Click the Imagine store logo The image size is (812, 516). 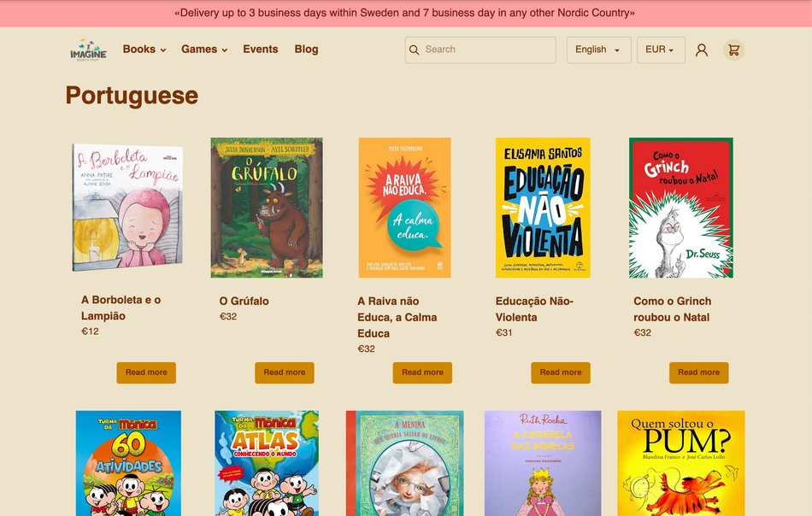click(88, 50)
